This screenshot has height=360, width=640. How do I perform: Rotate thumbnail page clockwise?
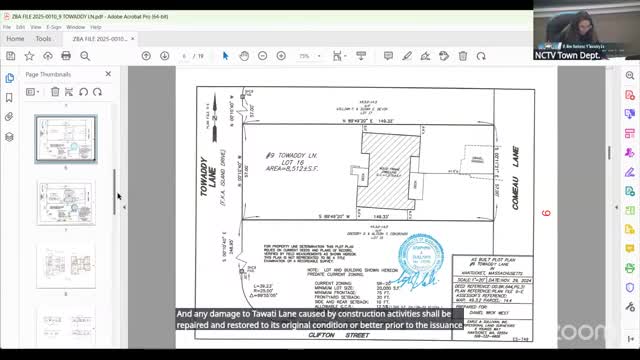tap(97, 92)
